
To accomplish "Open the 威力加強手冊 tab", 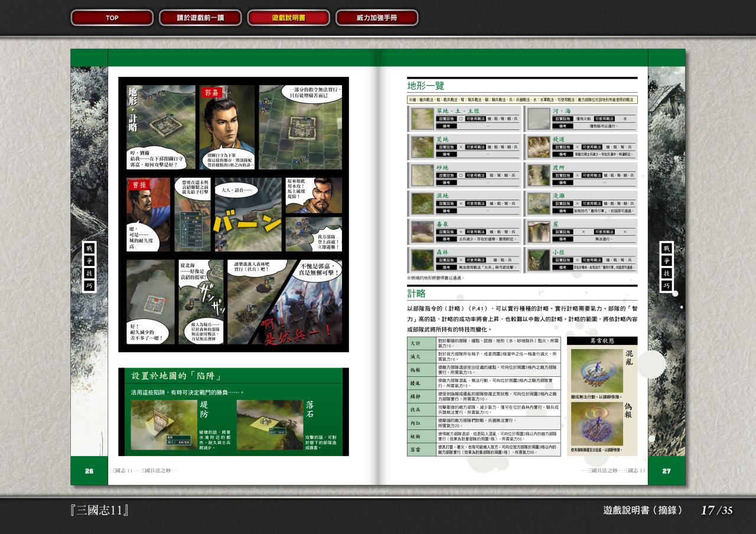I will [377, 18].
